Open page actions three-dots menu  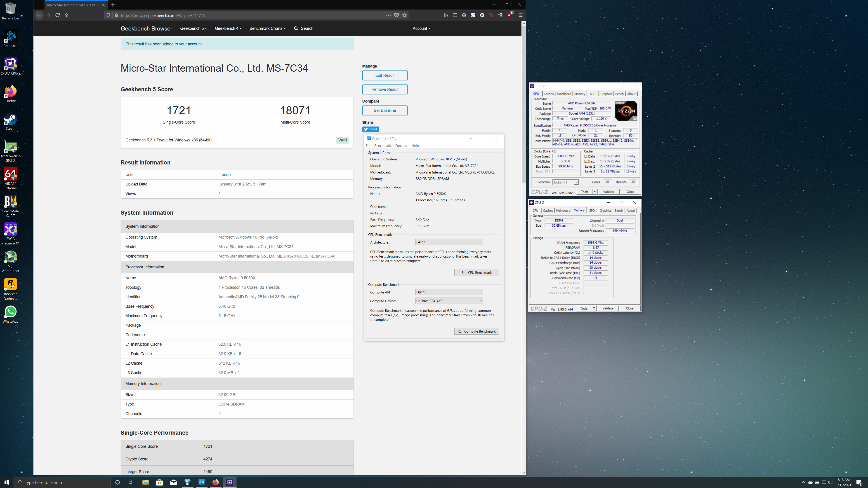(389, 15)
